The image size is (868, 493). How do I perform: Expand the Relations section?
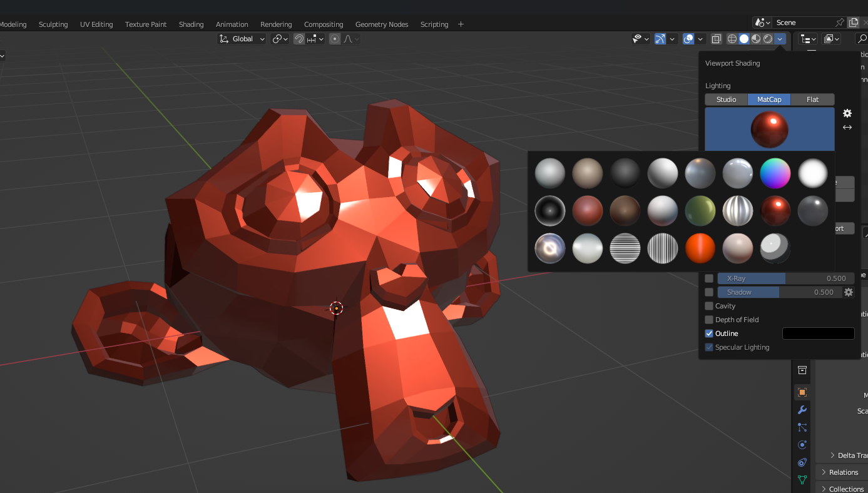[x=841, y=472]
